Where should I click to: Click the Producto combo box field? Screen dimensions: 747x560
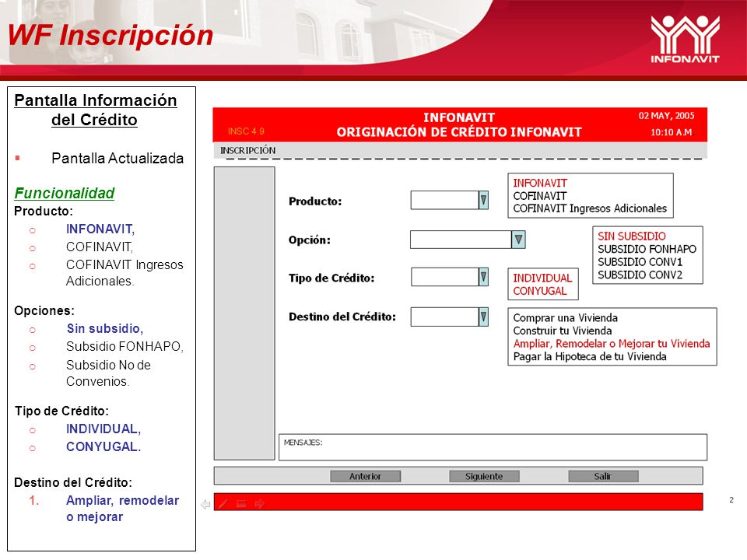(x=449, y=200)
